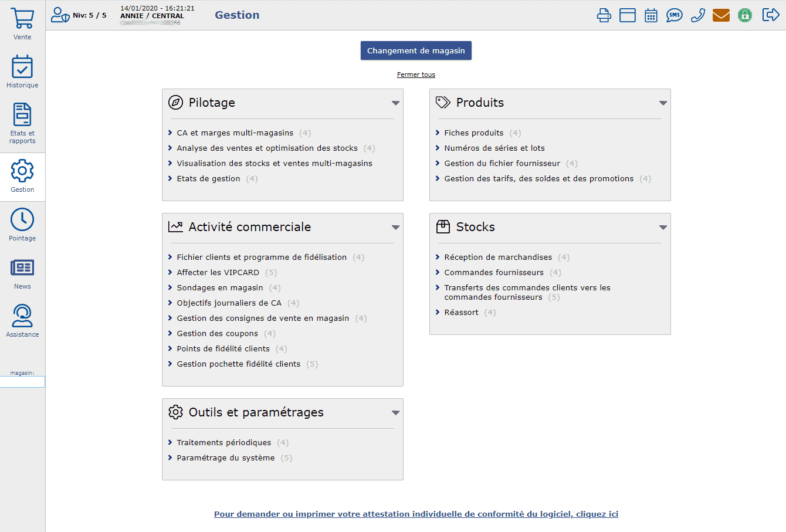
Task: Click the Changement de magasin button
Action: click(x=416, y=51)
